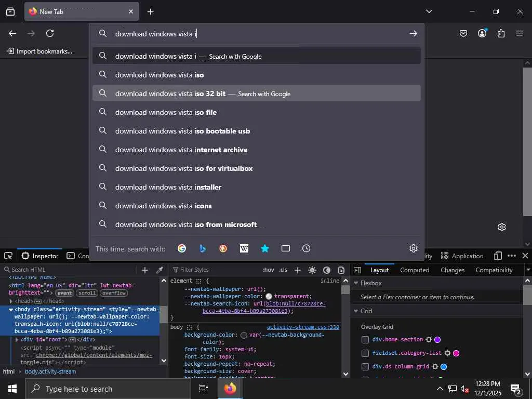The height and width of the screenshot is (399, 532).
Task: Click the Firefox View icon in tab strip
Action: 10,11
